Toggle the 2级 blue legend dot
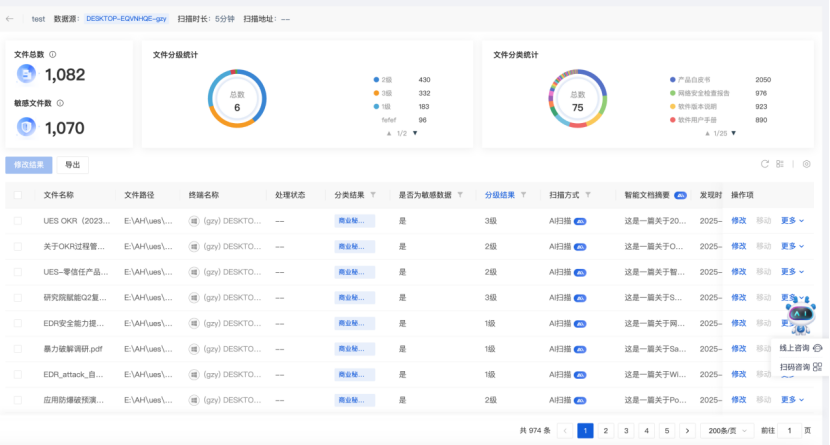This screenshot has width=830, height=445. click(376, 80)
